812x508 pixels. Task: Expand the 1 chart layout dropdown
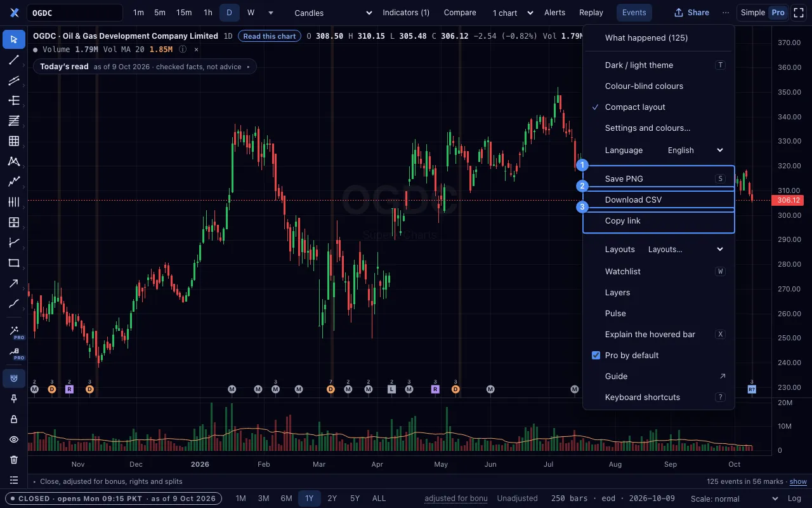(x=513, y=13)
